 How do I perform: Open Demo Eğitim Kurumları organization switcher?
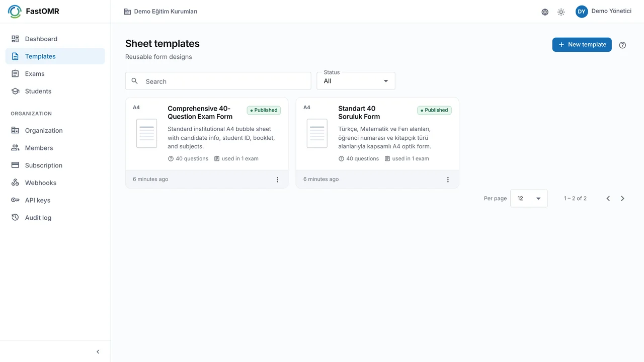160,12
